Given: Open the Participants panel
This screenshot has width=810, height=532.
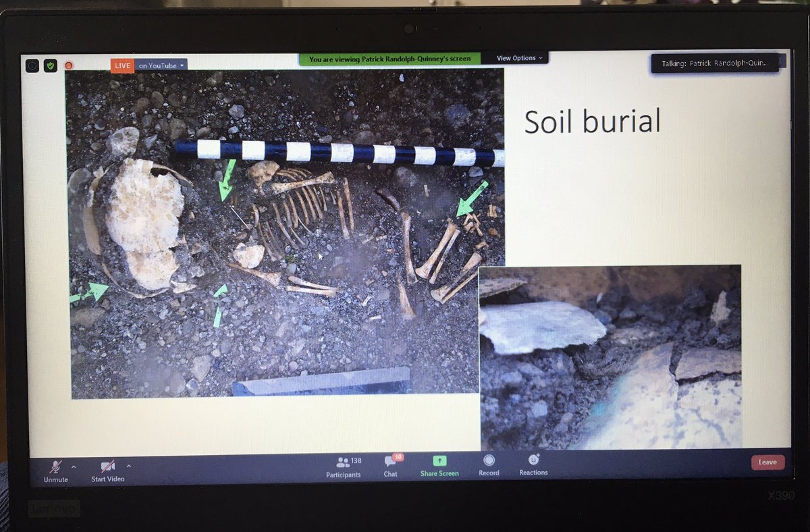Looking at the screenshot, I should (x=344, y=466).
